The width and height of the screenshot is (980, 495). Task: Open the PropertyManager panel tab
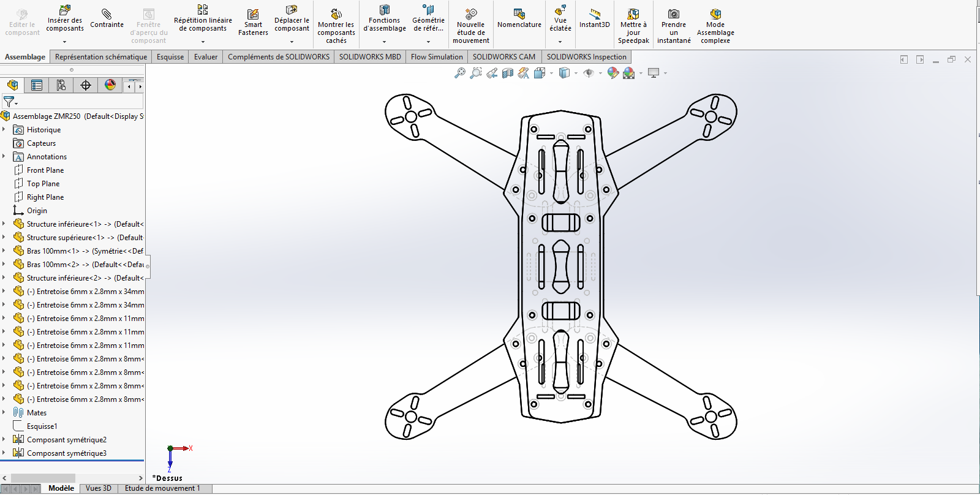point(37,85)
